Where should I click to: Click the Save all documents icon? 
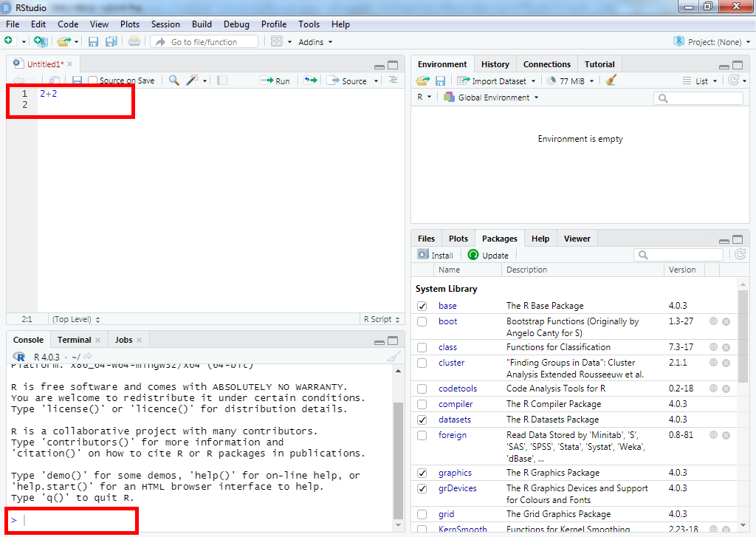tap(111, 42)
